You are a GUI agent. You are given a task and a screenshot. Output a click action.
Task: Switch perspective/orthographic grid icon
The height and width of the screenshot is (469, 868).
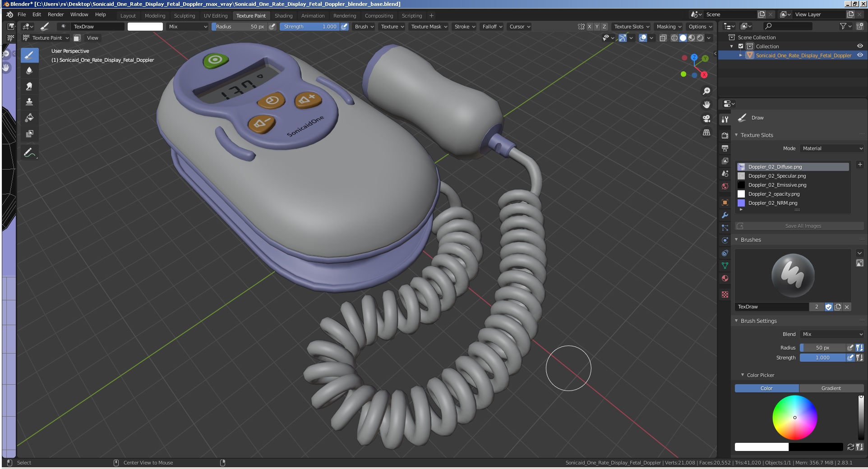pos(706,133)
